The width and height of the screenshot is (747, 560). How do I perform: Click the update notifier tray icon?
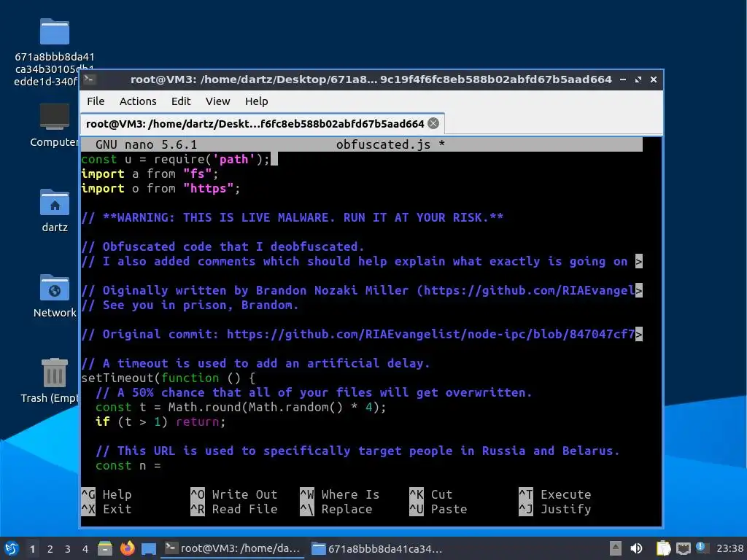pyautogui.click(x=702, y=548)
